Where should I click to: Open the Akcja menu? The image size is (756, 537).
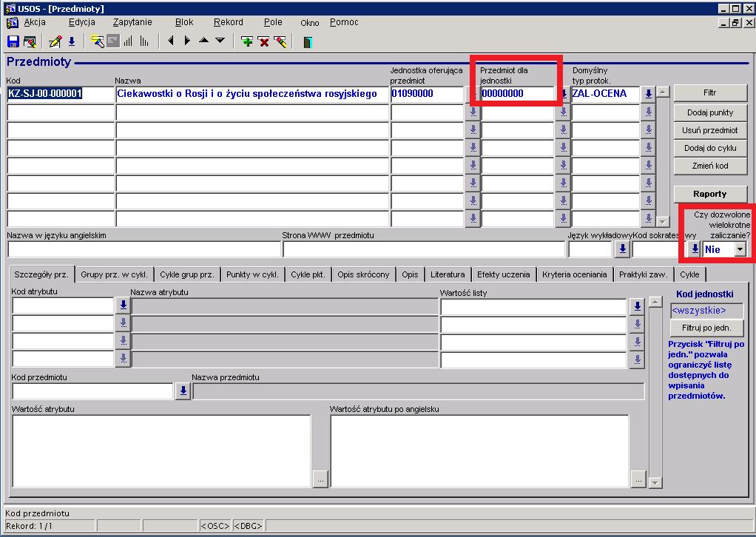tap(35, 22)
